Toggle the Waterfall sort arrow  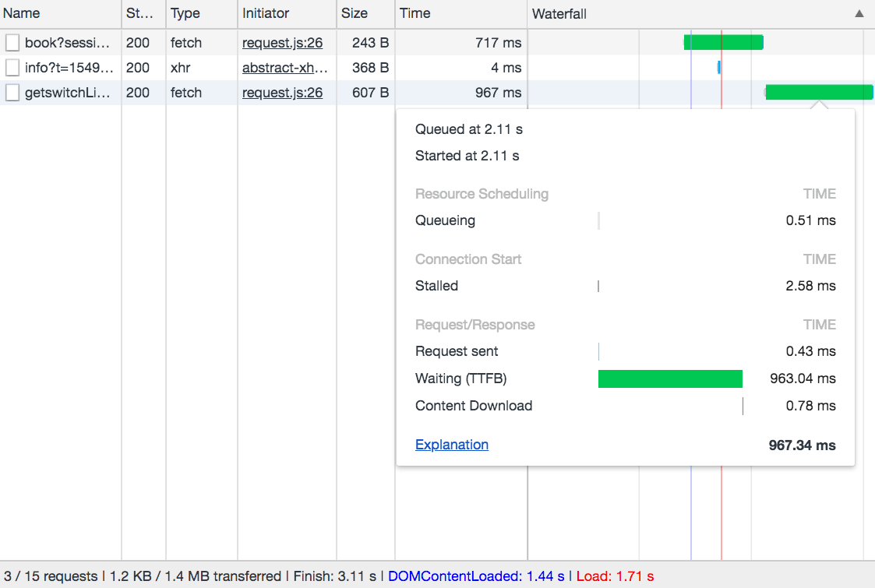859,13
